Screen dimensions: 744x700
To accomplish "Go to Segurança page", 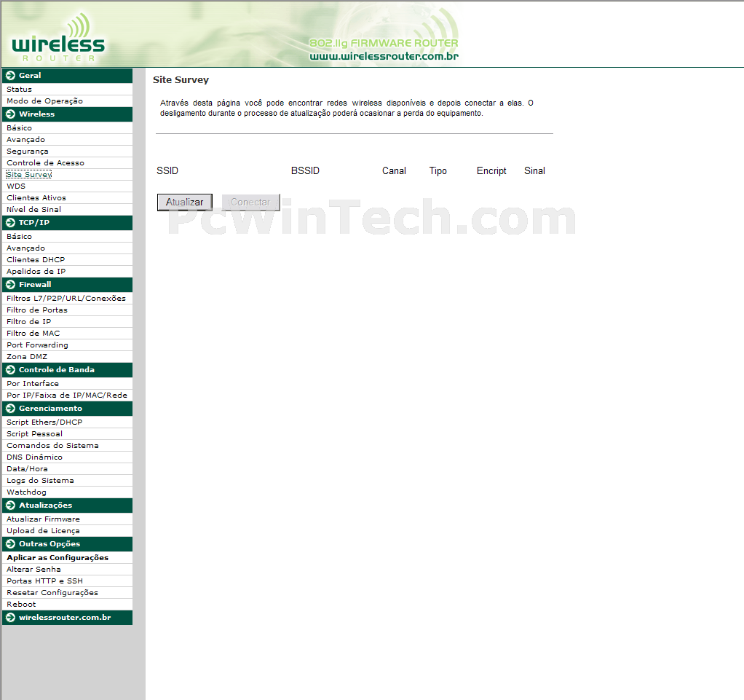I will (x=28, y=152).
